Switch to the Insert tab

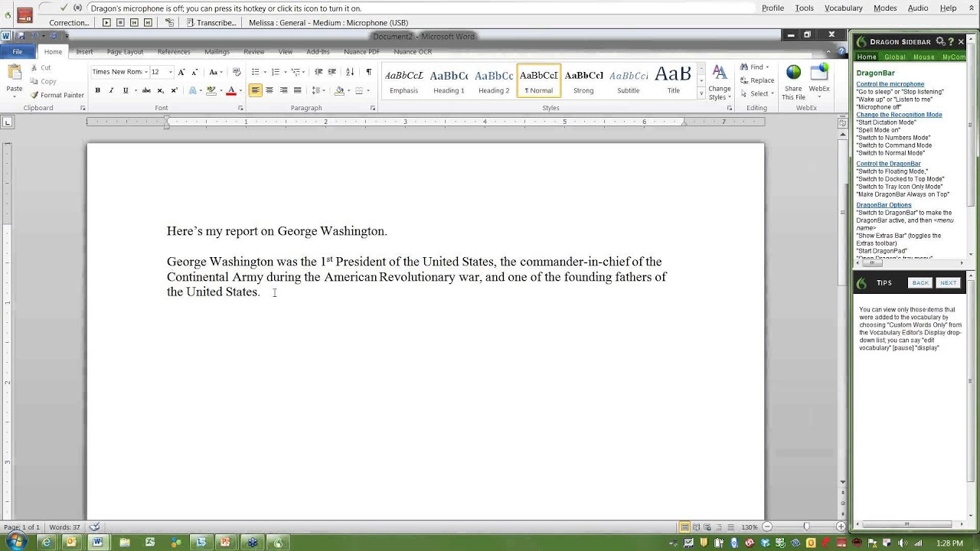84,52
